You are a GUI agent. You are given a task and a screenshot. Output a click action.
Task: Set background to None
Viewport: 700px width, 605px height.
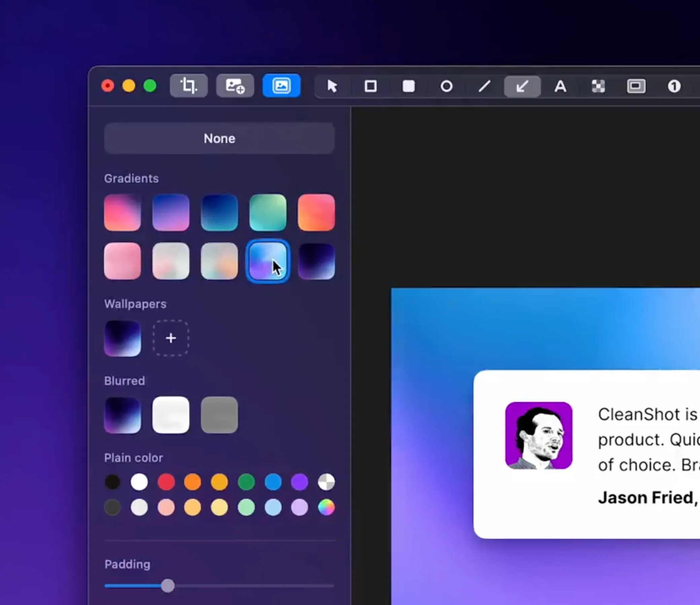(219, 139)
